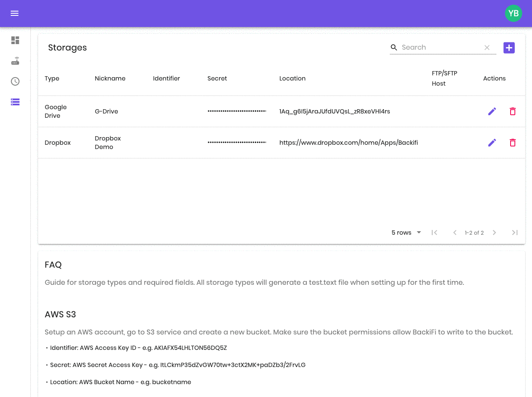Sort by the Nickname column header
The height and width of the screenshot is (397, 532).
tap(110, 78)
